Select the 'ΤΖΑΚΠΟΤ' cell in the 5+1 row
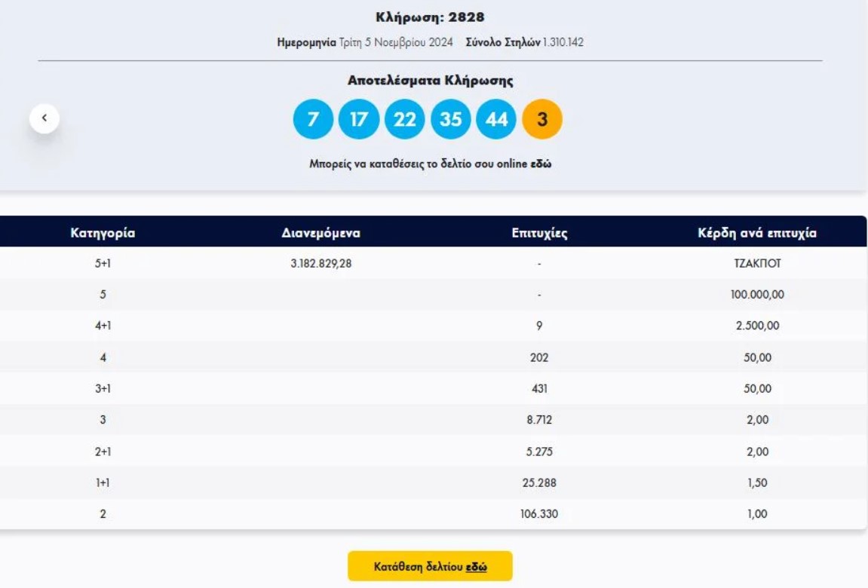 tap(757, 264)
